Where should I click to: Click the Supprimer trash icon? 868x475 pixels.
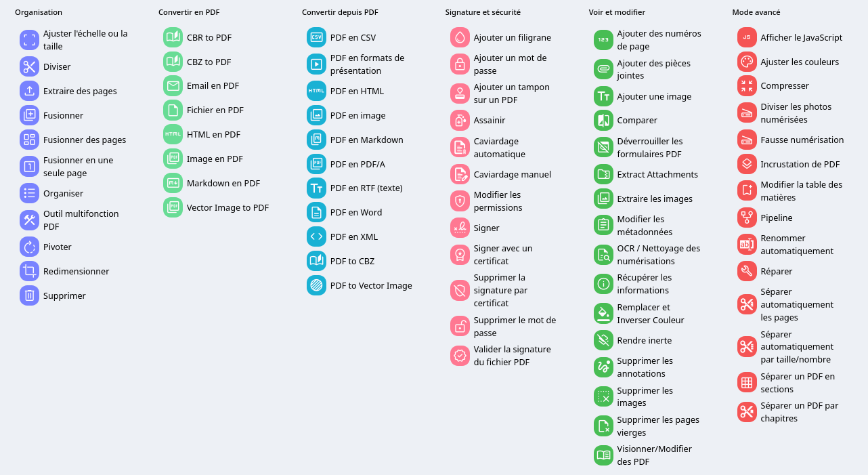(x=29, y=295)
